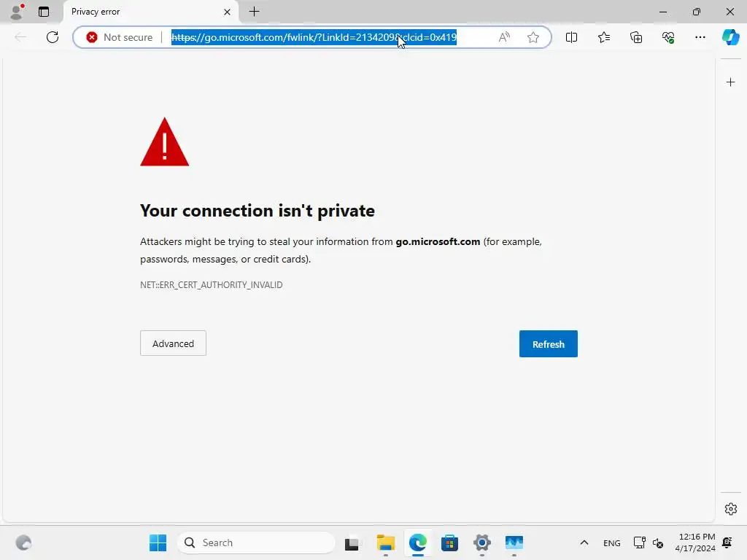
Task: Click the bold go.microsoft.com text
Action: coord(438,242)
